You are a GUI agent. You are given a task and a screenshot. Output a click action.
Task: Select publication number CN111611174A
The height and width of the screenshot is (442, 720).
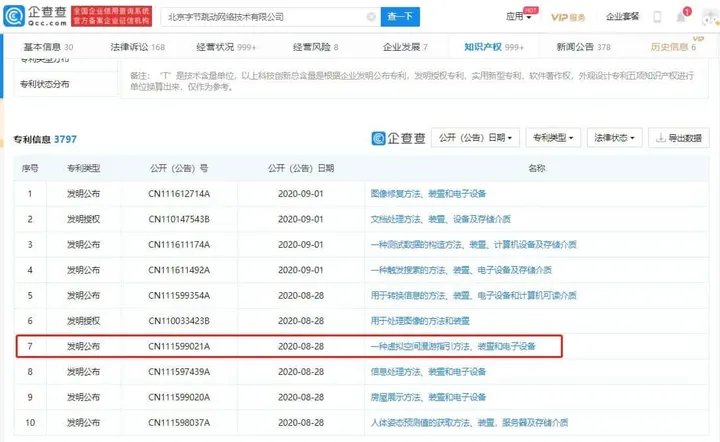click(x=179, y=245)
